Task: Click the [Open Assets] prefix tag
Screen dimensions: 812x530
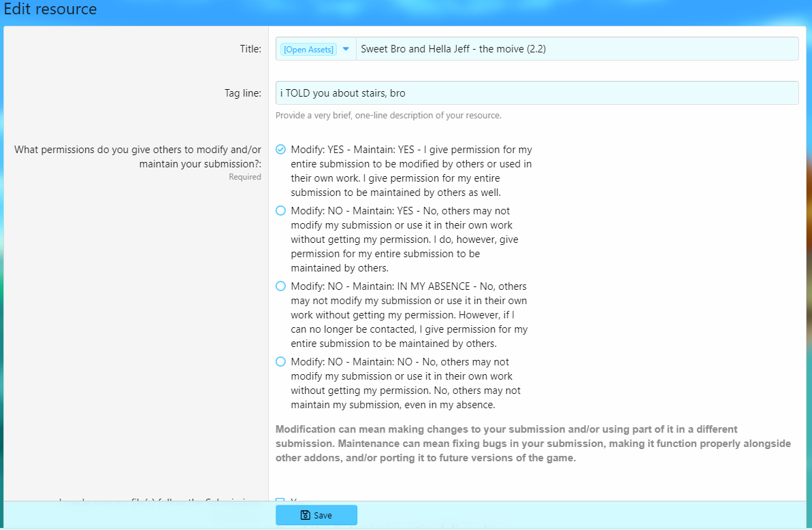Action: [x=308, y=49]
